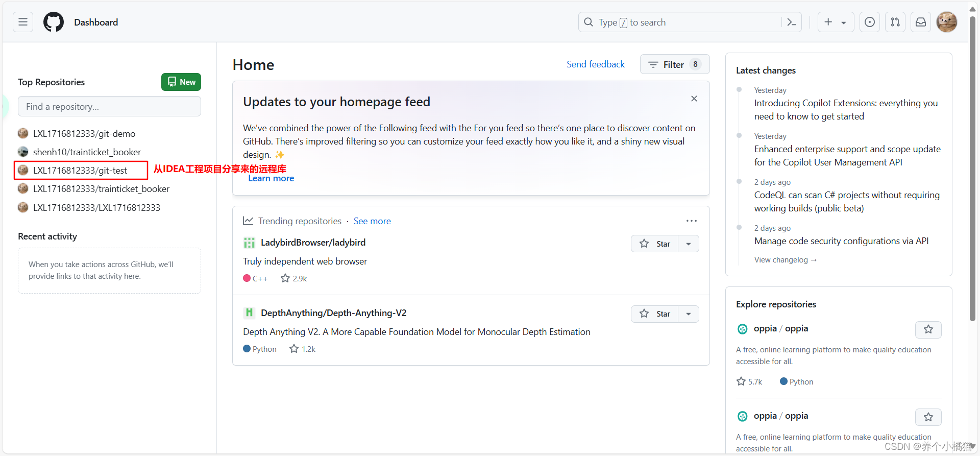Image resolution: width=980 pixels, height=456 pixels.
Task: Open the feed Filter button
Action: (675, 64)
